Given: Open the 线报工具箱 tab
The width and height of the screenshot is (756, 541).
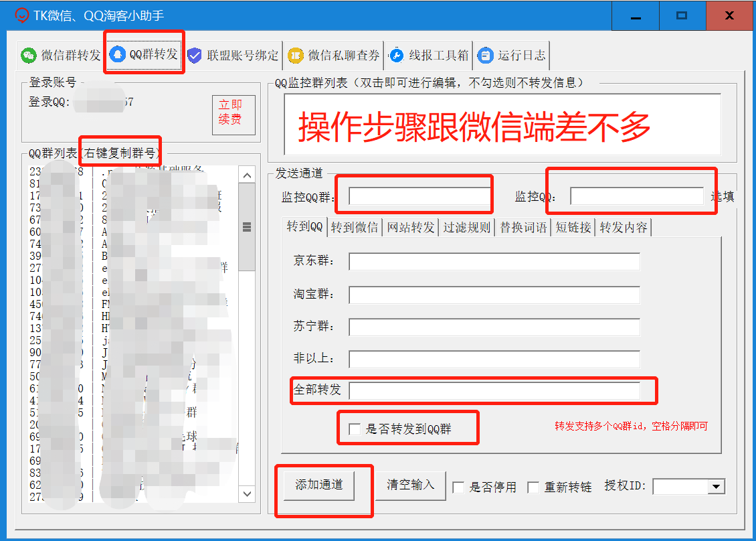Looking at the screenshot, I should click(429, 56).
